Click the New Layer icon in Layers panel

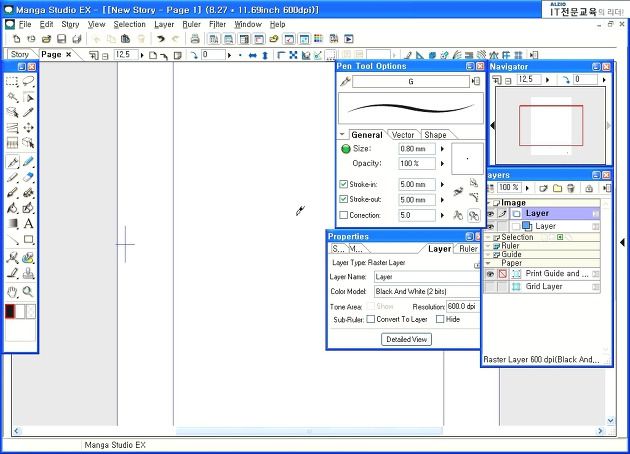tap(543, 188)
